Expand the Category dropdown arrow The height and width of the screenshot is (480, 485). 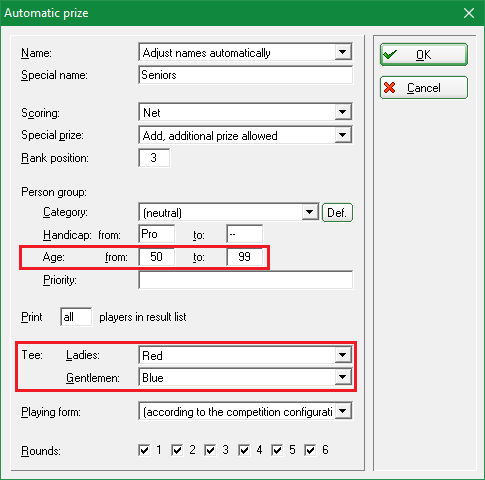310,212
